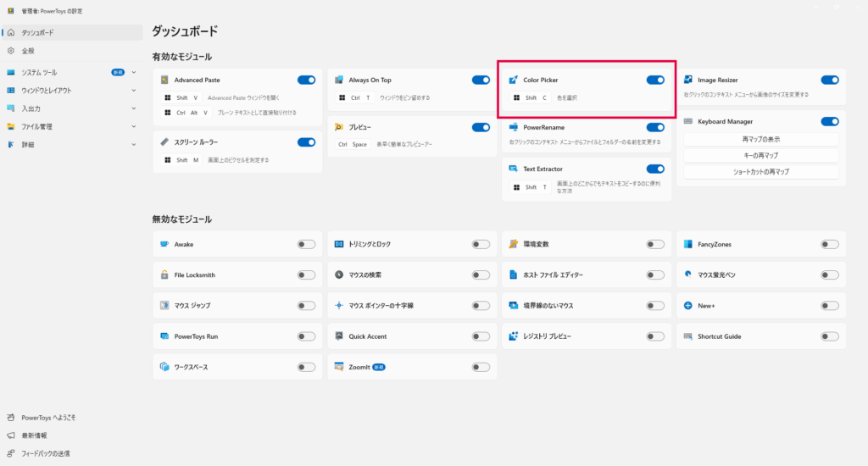Click the Color Picker card title
Screen dimensions: 868x466
click(540, 80)
